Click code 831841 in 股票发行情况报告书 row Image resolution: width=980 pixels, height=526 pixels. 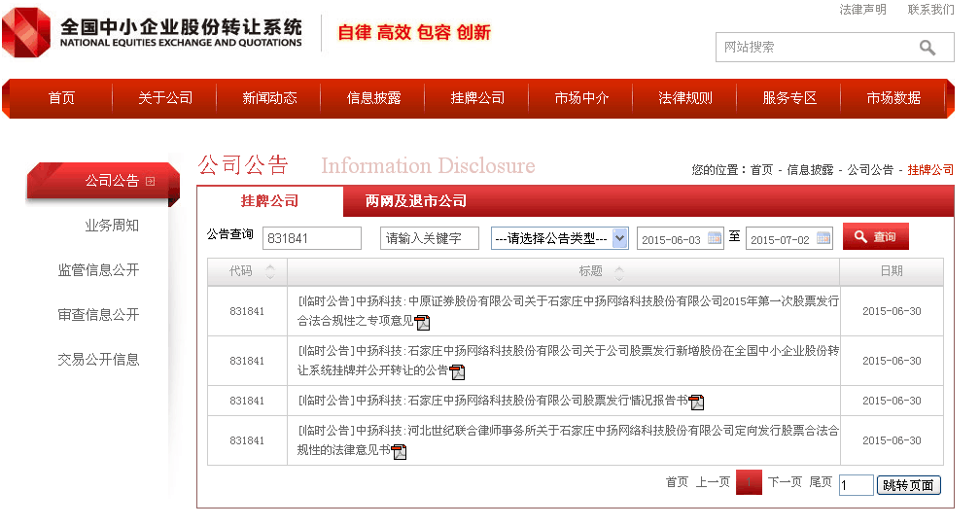click(x=247, y=401)
